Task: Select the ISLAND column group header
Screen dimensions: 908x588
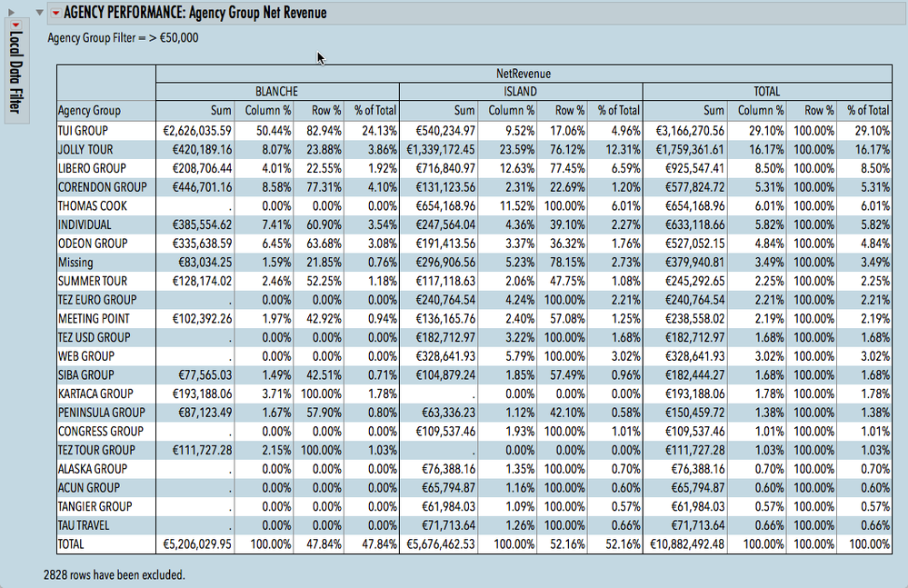Action: coord(521,92)
